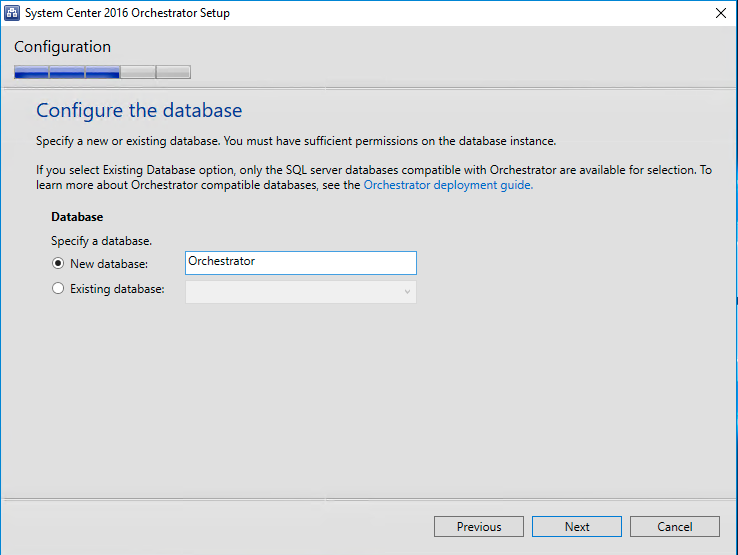This screenshot has height=555, width=738.
Task: Select the New database radio button
Action: point(58,263)
